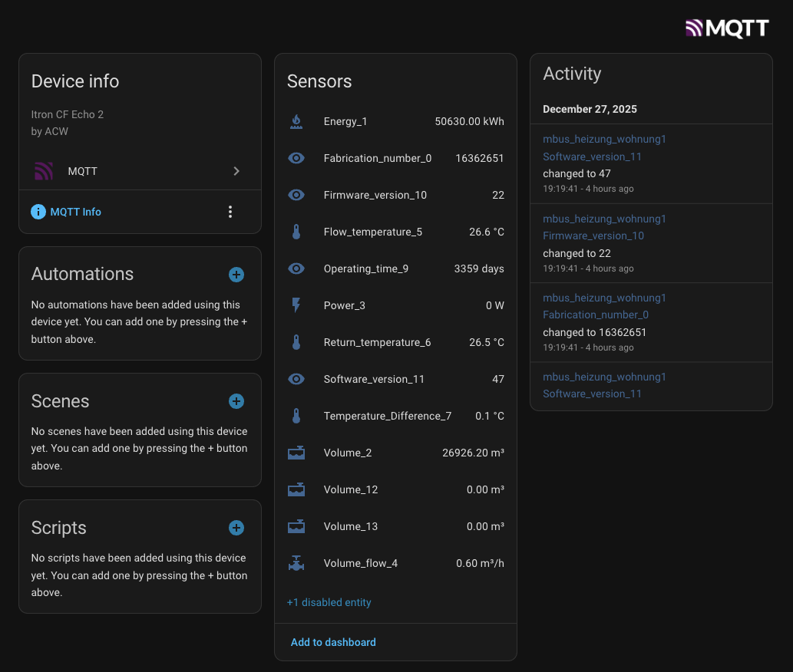The image size is (793, 672).
Task: Click the water tank icon for Volume_2
Action: [296, 453]
